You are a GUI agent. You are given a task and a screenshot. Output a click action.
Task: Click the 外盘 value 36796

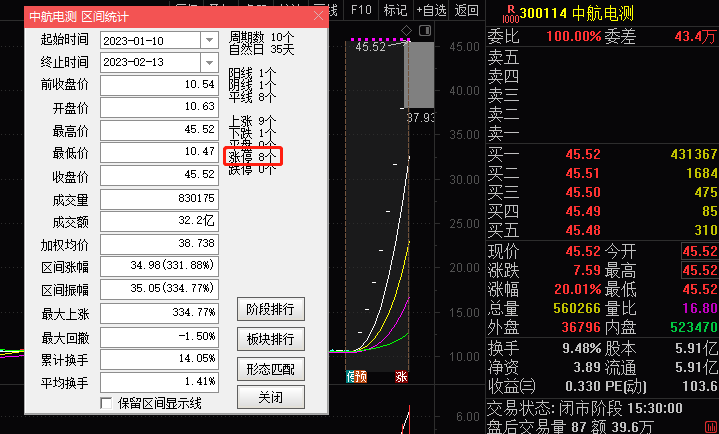pos(581,328)
